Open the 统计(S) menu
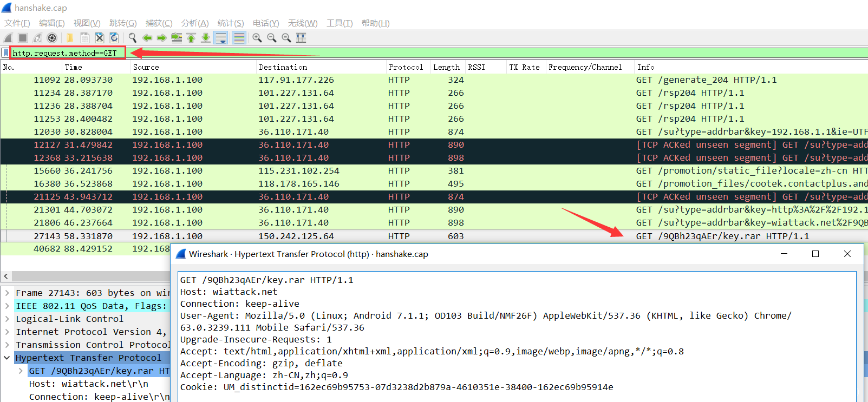The width and height of the screenshot is (868, 402). [230, 23]
